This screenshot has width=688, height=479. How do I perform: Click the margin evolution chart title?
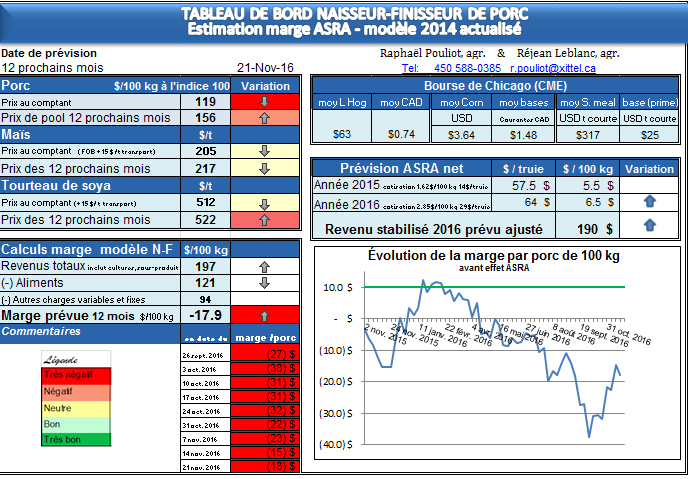click(494, 256)
